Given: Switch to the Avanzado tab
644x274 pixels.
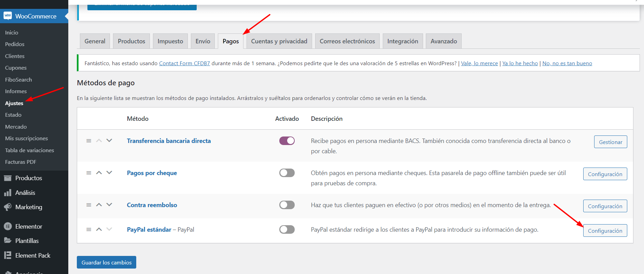Looking at the screenshot, I should (x=444, y=41).
